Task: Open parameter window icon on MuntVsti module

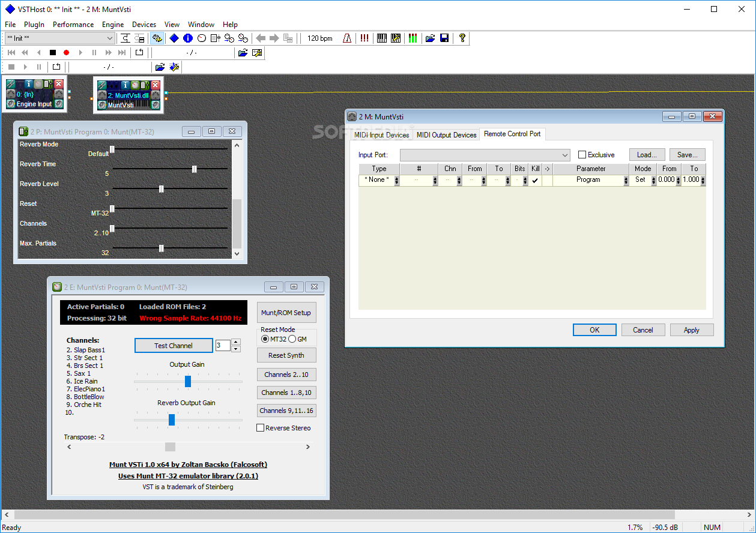Action: pos(145,85)
